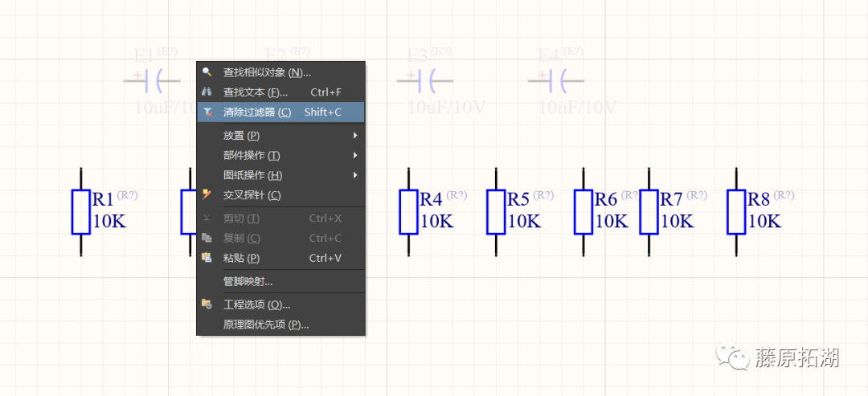Click 清除过滤器 (C) menu item

(x=281, y=112)
